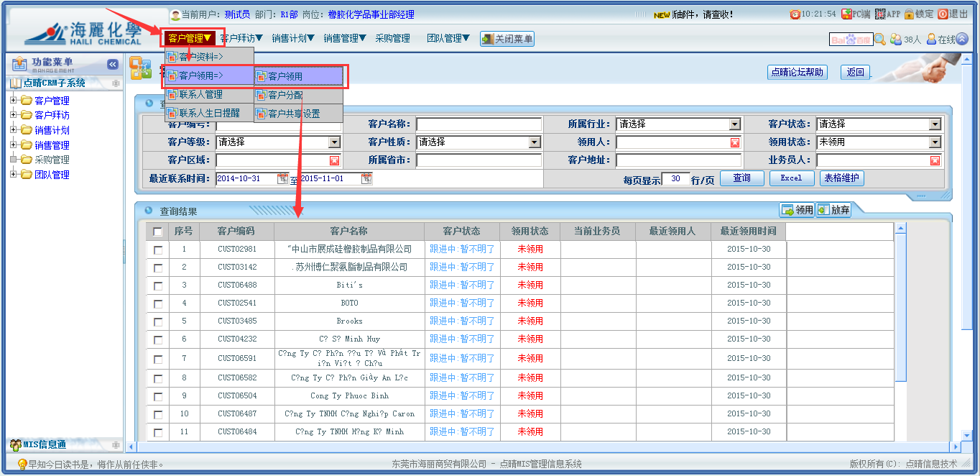Click the magnifier icon beside Baidu box
Screen dimensions: 980x476
pos(879,40)
